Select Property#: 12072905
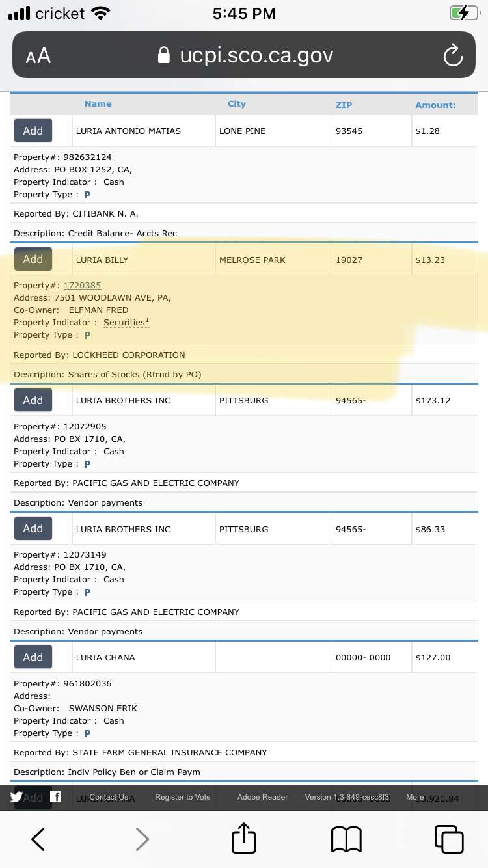This screenshot has width=488, height=868. 60,427
